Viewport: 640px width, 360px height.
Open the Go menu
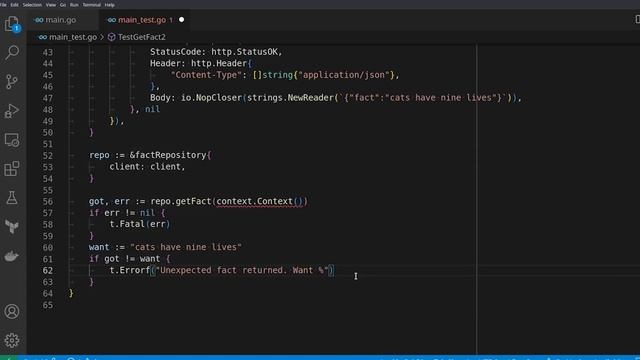pos(63,4)
